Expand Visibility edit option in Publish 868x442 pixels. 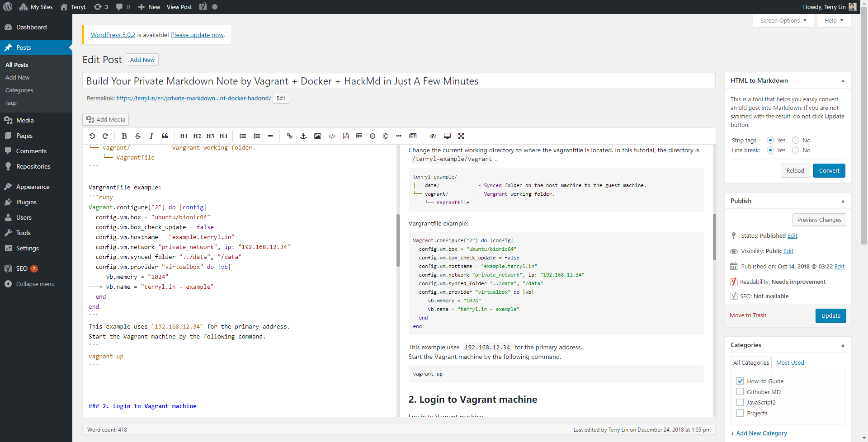788,251
